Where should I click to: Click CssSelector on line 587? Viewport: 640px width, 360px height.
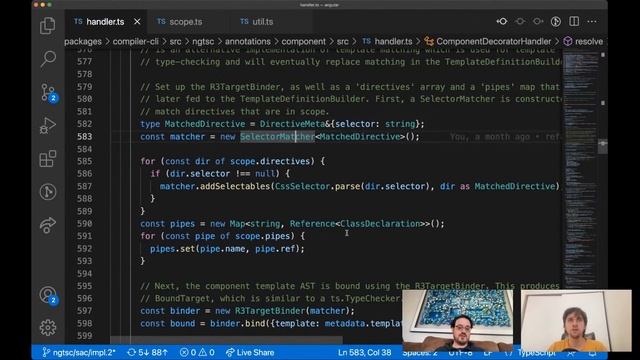[x=302, y=187]
